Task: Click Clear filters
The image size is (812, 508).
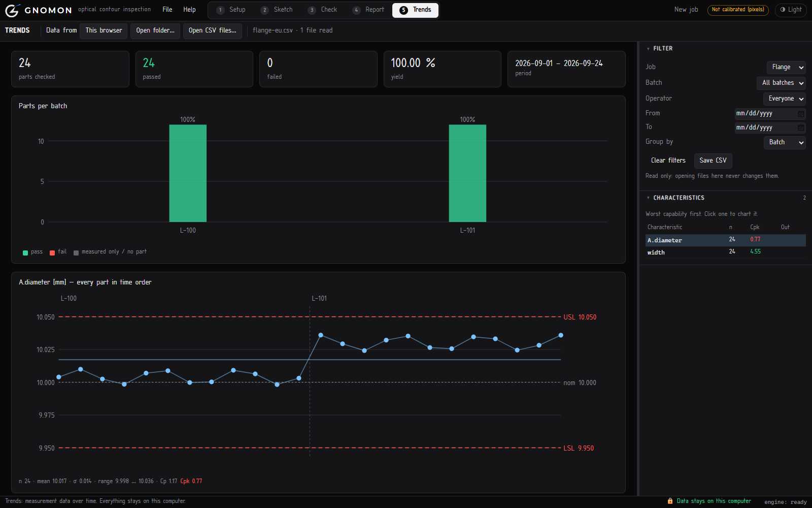Action: pyautogui.click(x=668, y=161)
